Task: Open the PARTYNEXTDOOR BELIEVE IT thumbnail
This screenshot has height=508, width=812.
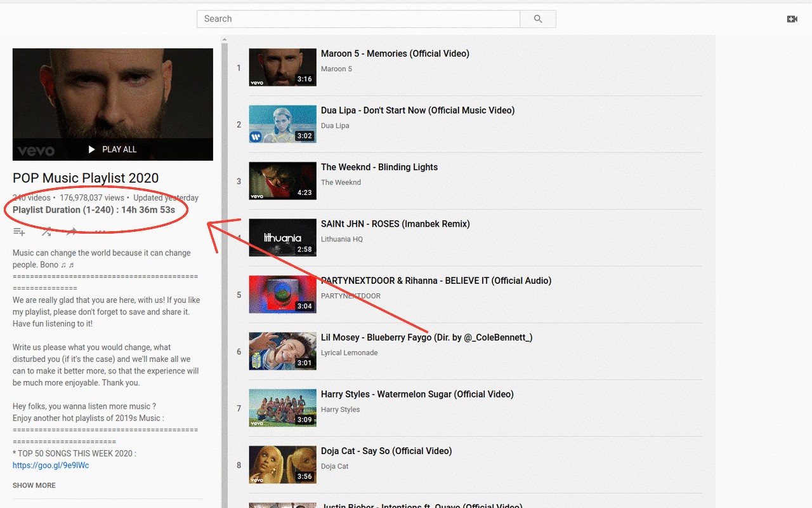Action: pyautogui.click(x=282, y=294)
